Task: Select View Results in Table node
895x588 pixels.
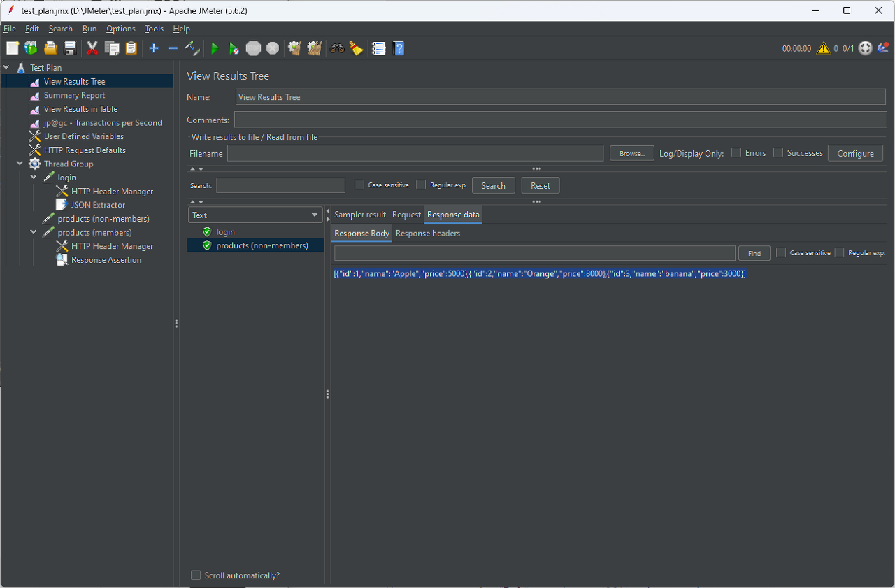Action: (x=80, y=108)
